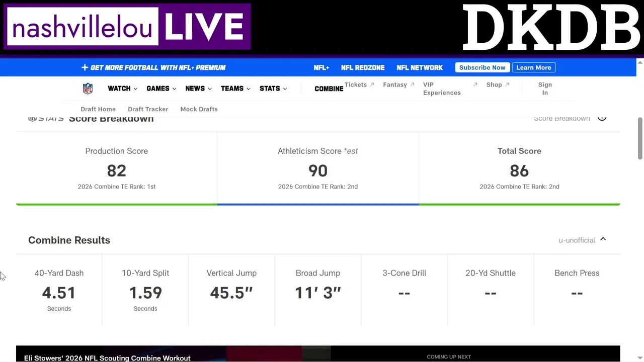Image resolution: width=644 pixels, height=362 pixels.
Task: Click the Get More Football NFL+ Premium banner
Action: tap(153, 67)
